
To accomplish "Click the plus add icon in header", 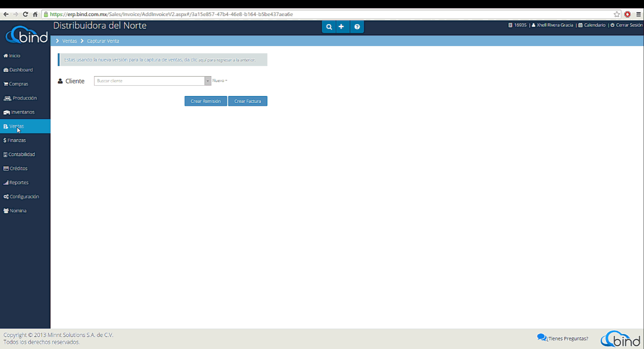I will [x=341, y=27].
